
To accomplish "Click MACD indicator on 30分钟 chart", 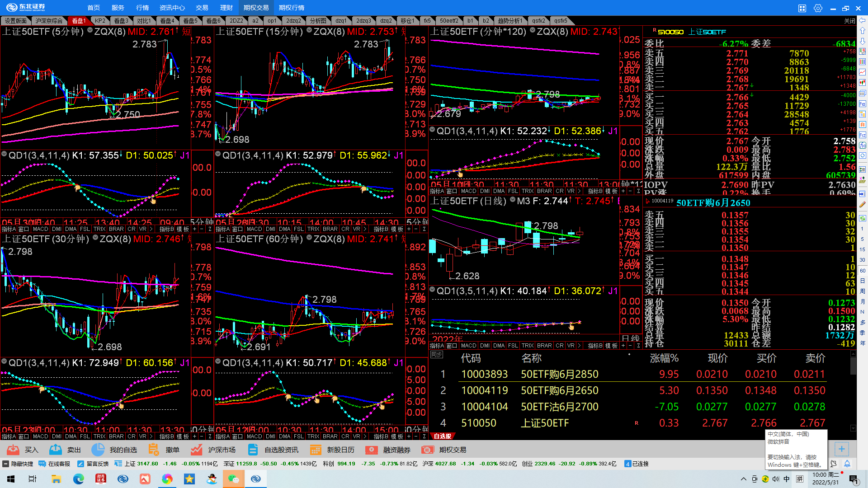I will tap(40, 436).
